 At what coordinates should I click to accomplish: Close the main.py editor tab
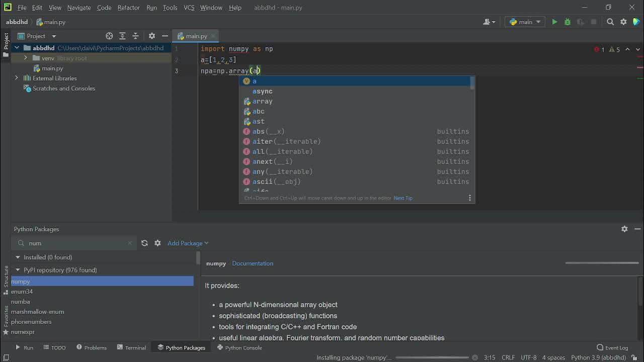(x=213, y=36)
